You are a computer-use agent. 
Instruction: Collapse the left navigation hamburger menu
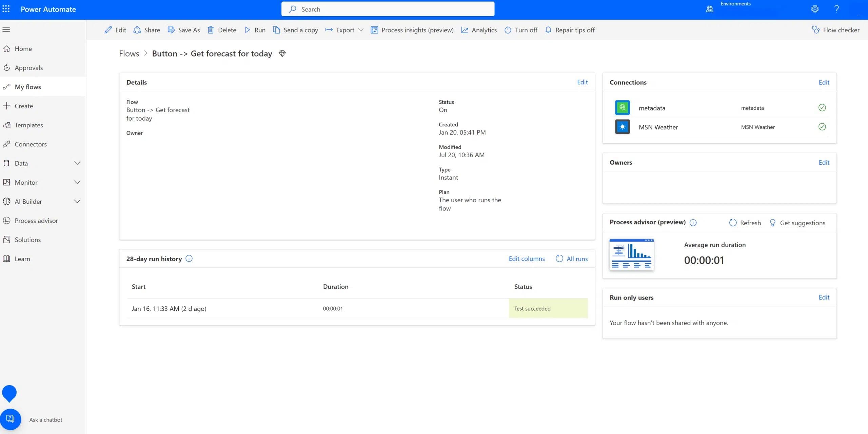click(6, 29)
